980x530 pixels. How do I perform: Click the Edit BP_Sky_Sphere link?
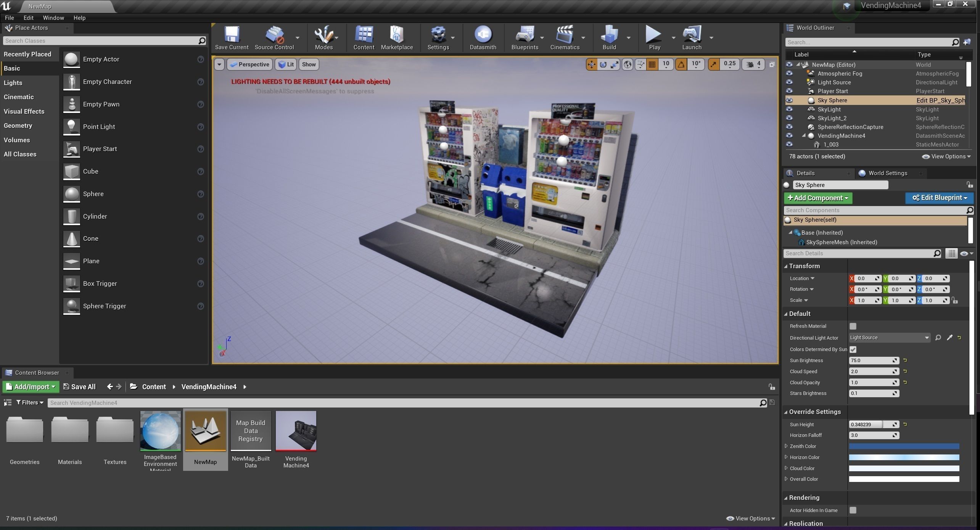coord(940,100)
